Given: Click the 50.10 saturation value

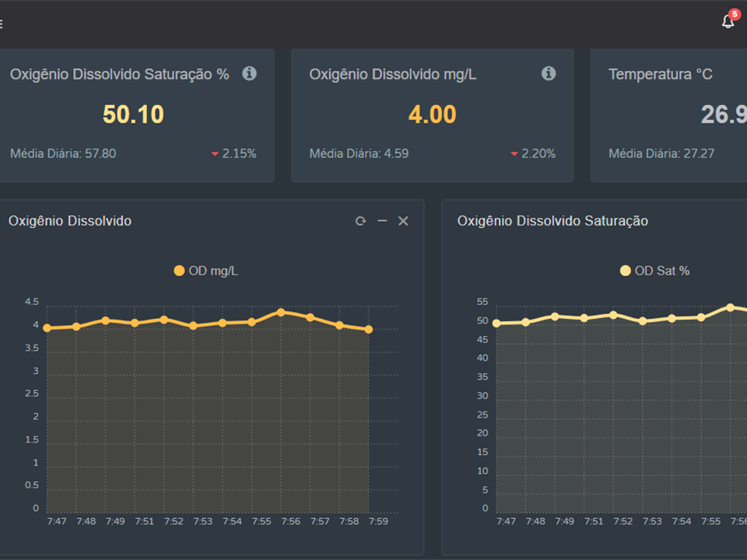Looking at the screenshot, I should 132,114.
